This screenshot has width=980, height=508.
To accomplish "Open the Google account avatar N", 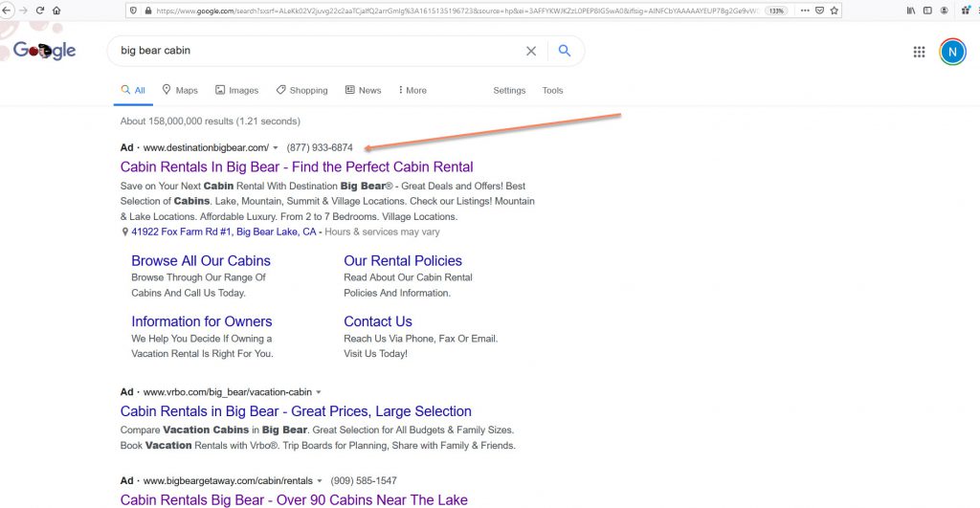I will tap(952, 52).
